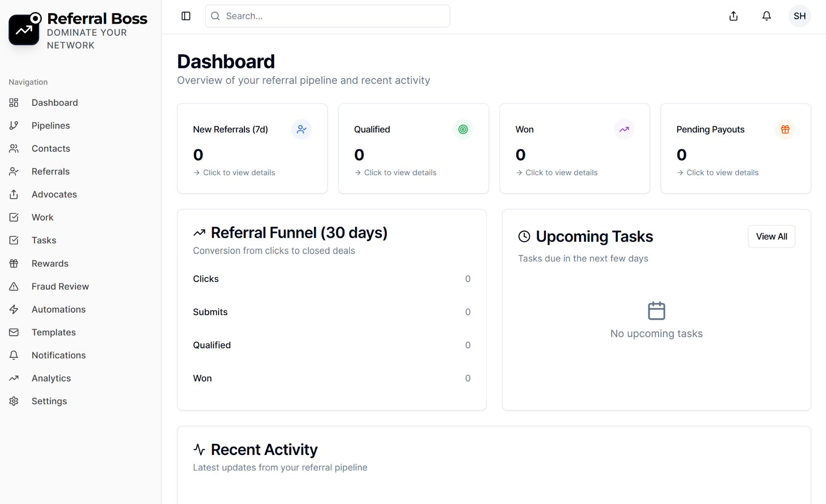The width and height of the screenshot is (826, 504).
Task: Go to Pipelines in navigation
Action: tap(50, 126)
